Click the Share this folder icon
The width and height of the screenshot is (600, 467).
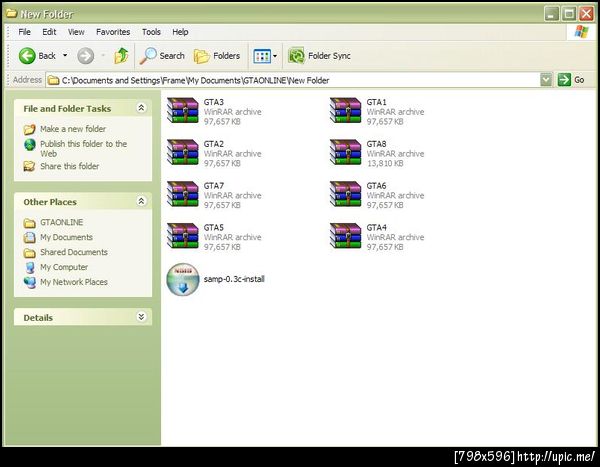29,166
